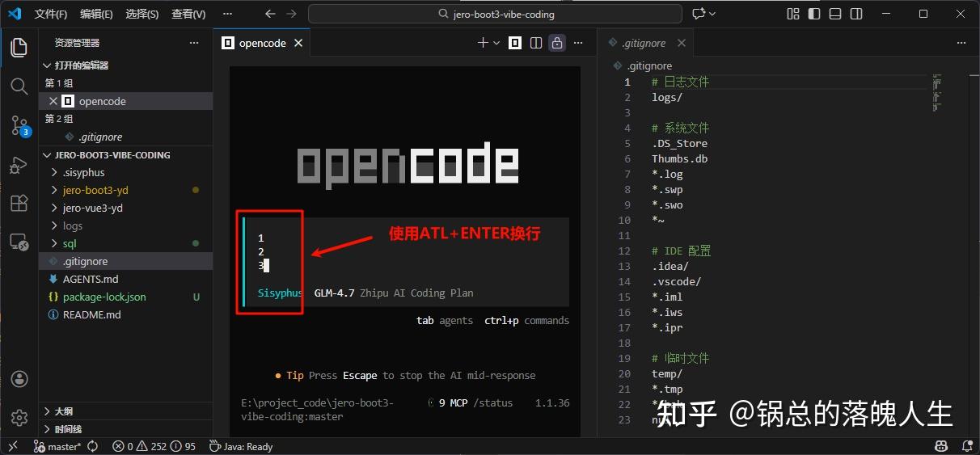
Task: Open the 选择(S) menu
Action: pos(142,14)
